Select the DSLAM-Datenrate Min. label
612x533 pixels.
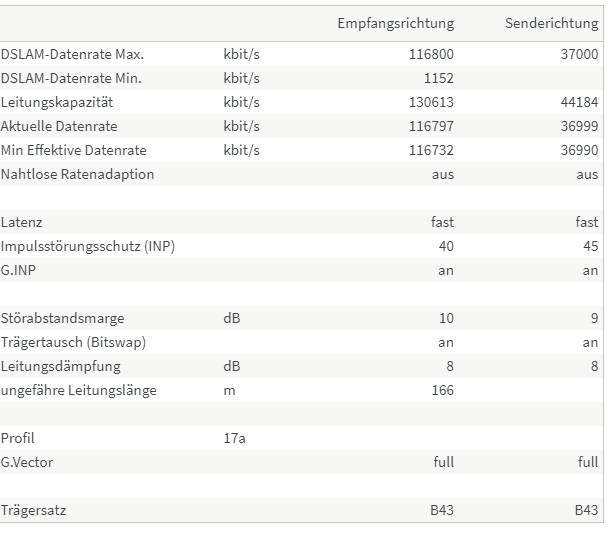pos(71,78)
